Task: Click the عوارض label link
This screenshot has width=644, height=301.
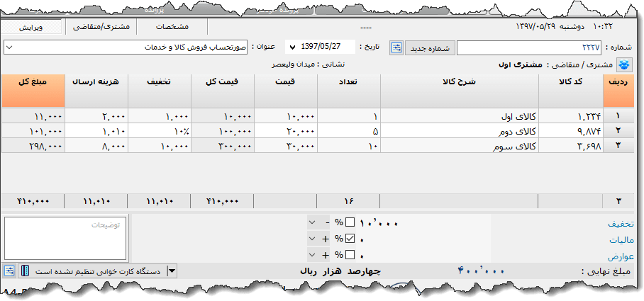Action: point(621,256)
